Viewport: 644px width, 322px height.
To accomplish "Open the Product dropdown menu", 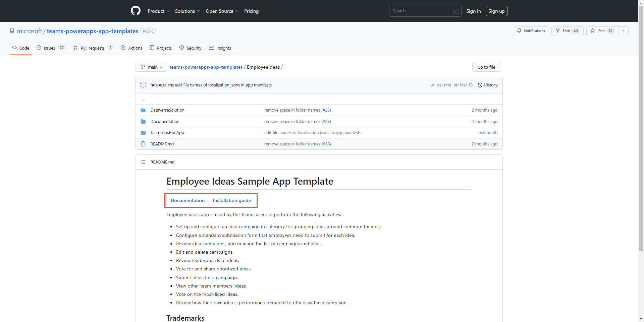I will (x=158, y=11).
